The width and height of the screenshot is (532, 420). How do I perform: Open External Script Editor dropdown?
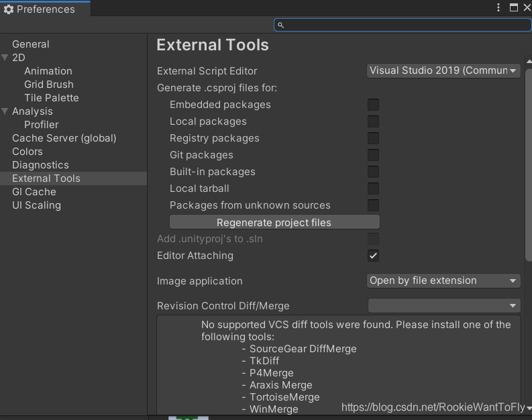[443, 71]
